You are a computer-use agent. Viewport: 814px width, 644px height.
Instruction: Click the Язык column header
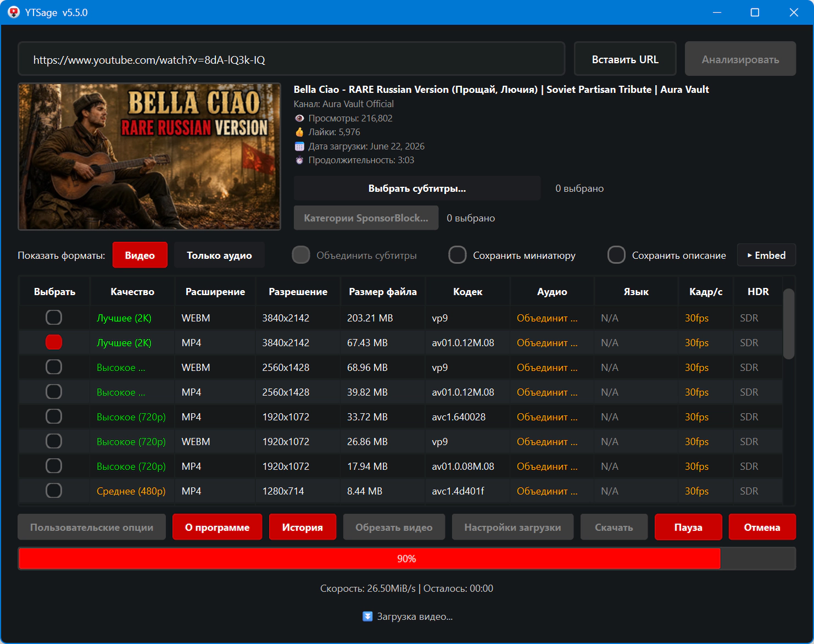tap(636, 292)
